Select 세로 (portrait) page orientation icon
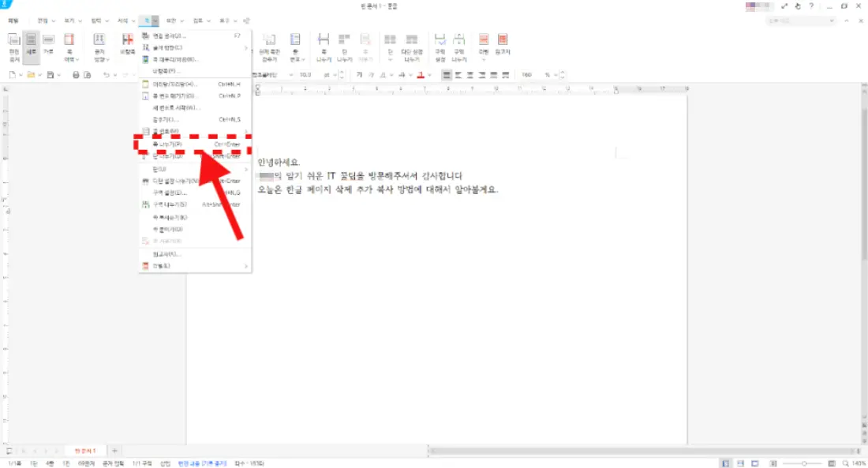 [x=31, y=47]
